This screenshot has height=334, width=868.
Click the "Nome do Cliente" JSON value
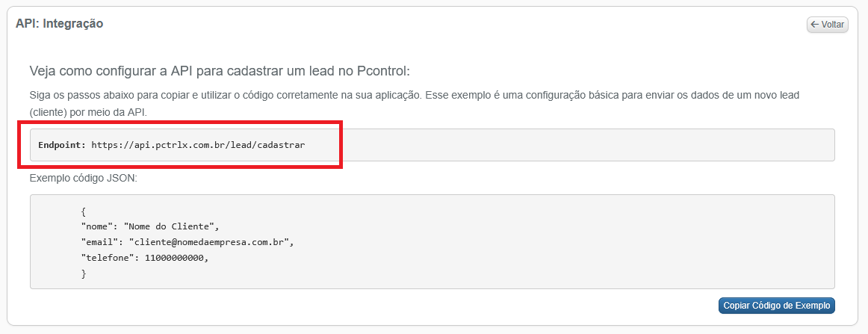tap(172, 225)
